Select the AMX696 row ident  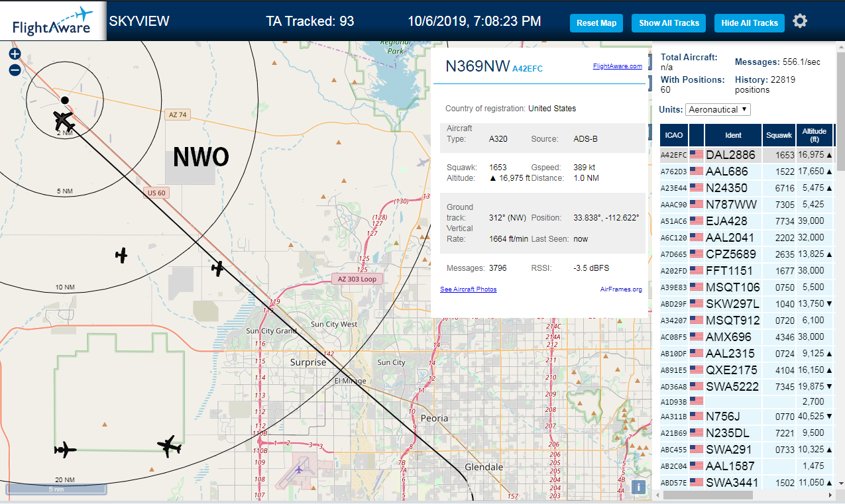pyautogui.click(x=728, y=336)
